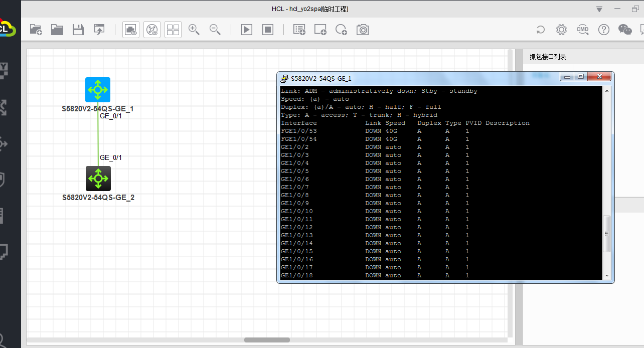Click the terminal scrollbar down arrow
Viewport: 644px width, 348px height.
pyautogui.click(x=607, y=275)
